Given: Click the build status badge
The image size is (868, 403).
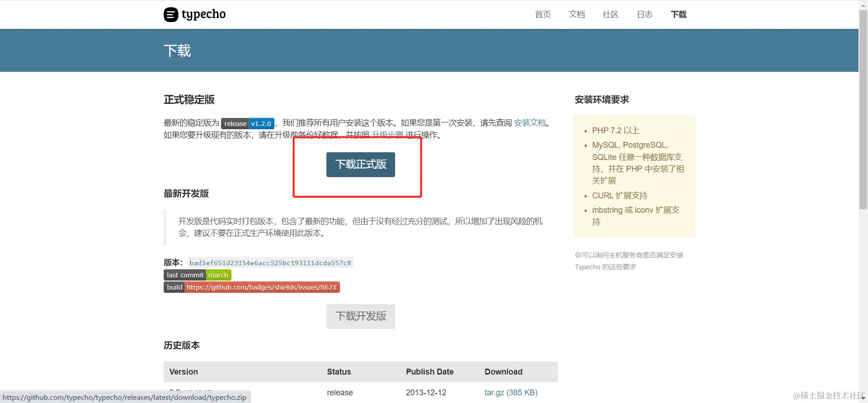Looking at the screenshot, I should point(252,287).
